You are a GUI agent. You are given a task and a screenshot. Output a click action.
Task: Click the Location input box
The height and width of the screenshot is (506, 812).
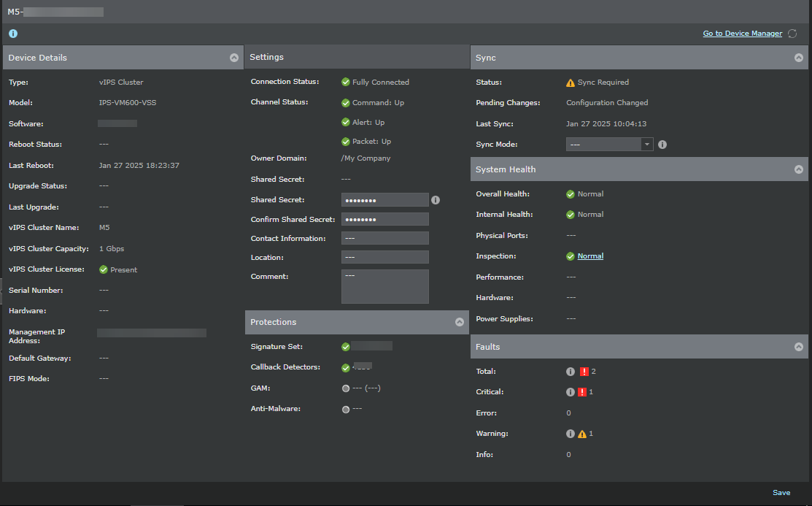tap(384, 257)
